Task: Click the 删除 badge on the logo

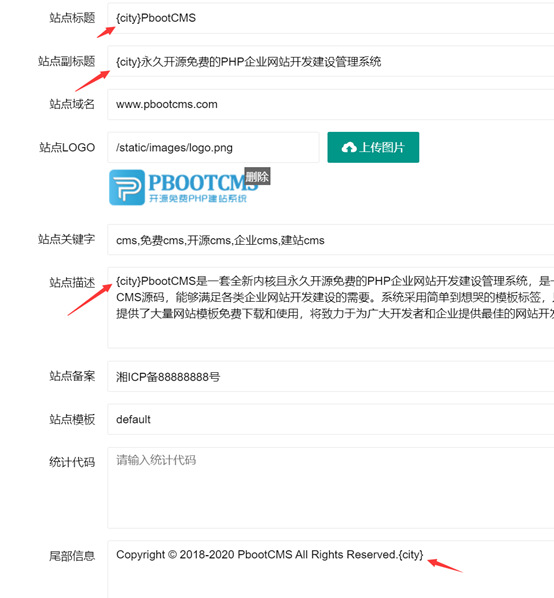Action: 257,176
